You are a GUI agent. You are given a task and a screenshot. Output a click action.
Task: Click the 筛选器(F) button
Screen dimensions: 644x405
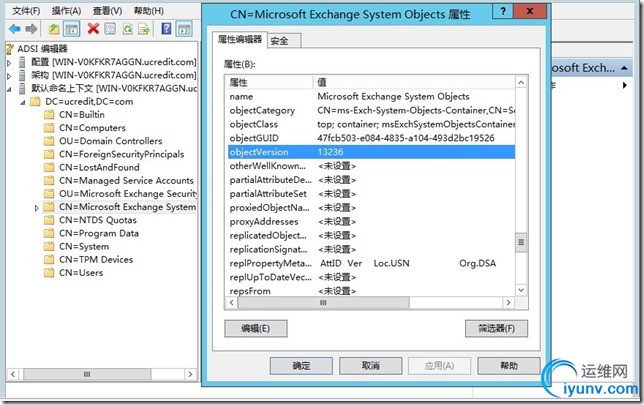coord(496,328)
